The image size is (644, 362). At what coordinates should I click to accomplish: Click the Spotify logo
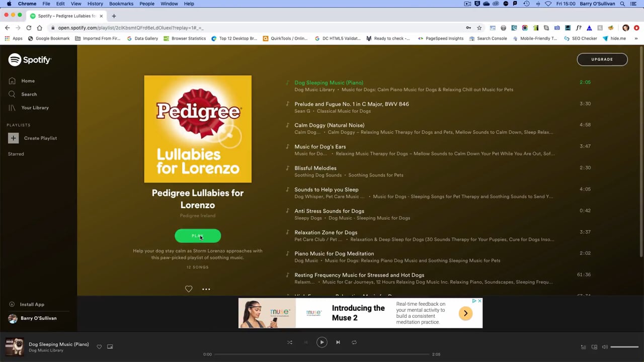30,60
